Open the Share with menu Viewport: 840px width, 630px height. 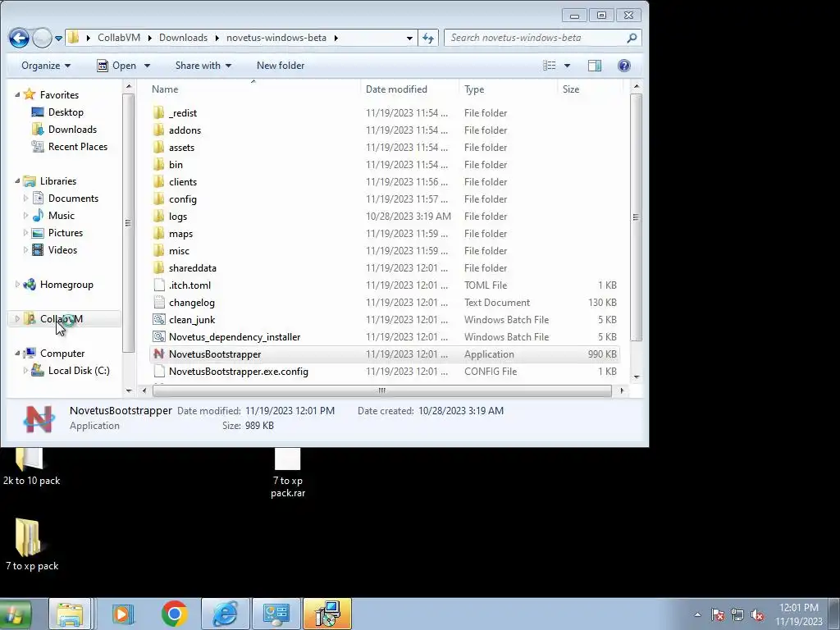(203, 66)
